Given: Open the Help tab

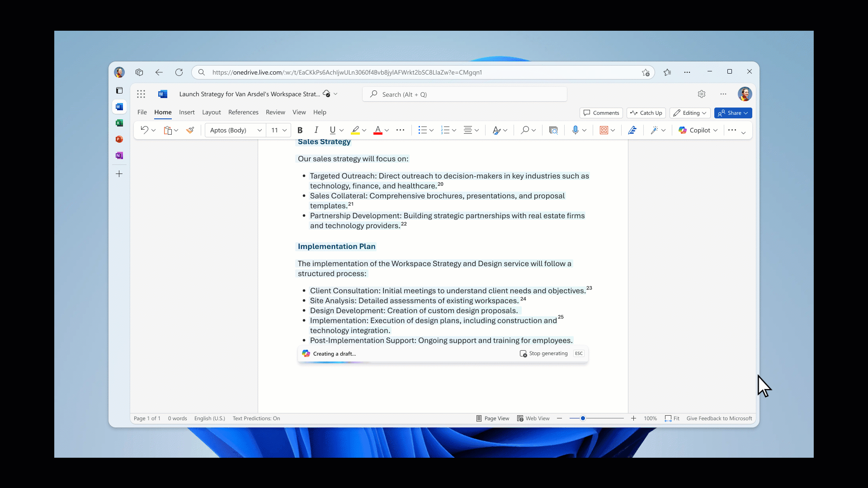Looking at the screenshot, I should click(320, 112).
